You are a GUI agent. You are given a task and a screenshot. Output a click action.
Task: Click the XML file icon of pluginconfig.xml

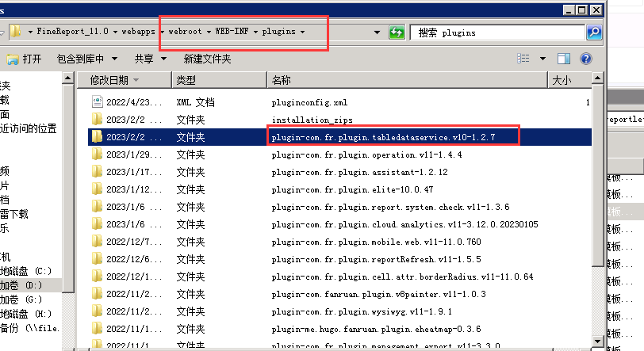coord(97,101)
